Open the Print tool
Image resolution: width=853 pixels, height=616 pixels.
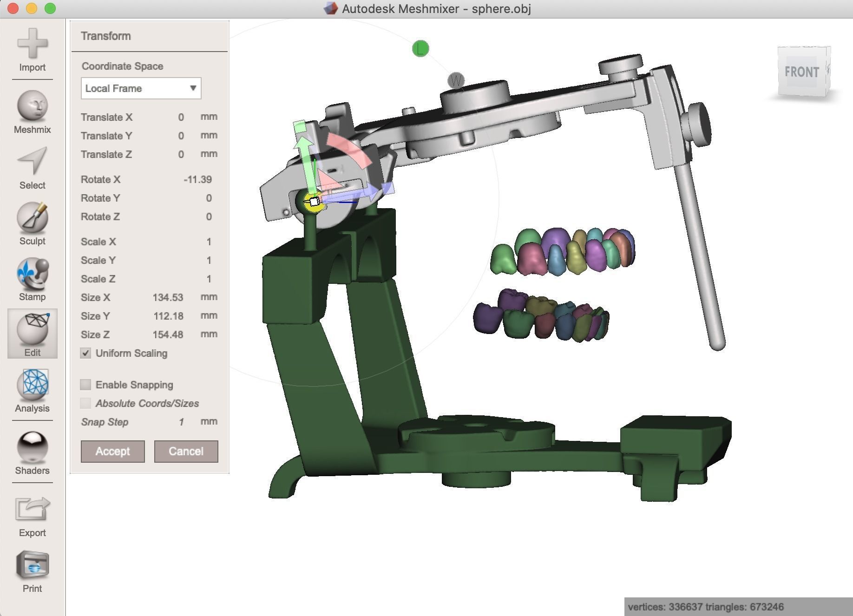pos(32,571)
